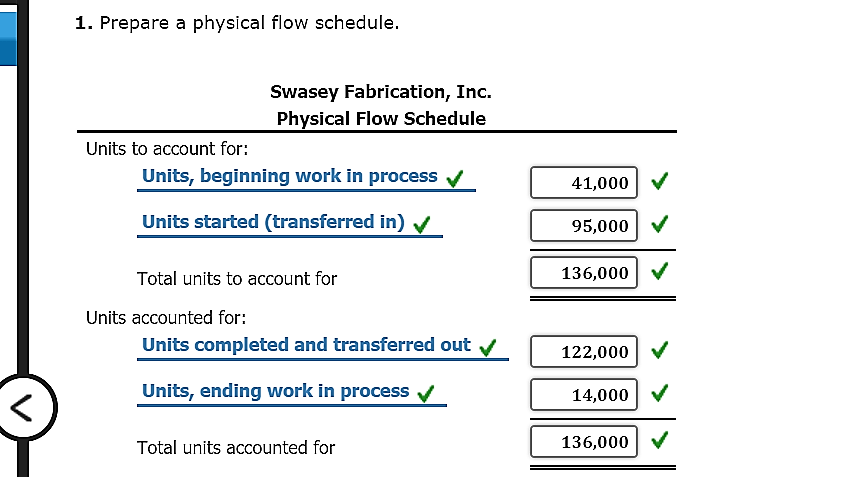Screen dimensions: 848x477
Task: Click the checkmark next to 95,000
Action: point(659,224)
